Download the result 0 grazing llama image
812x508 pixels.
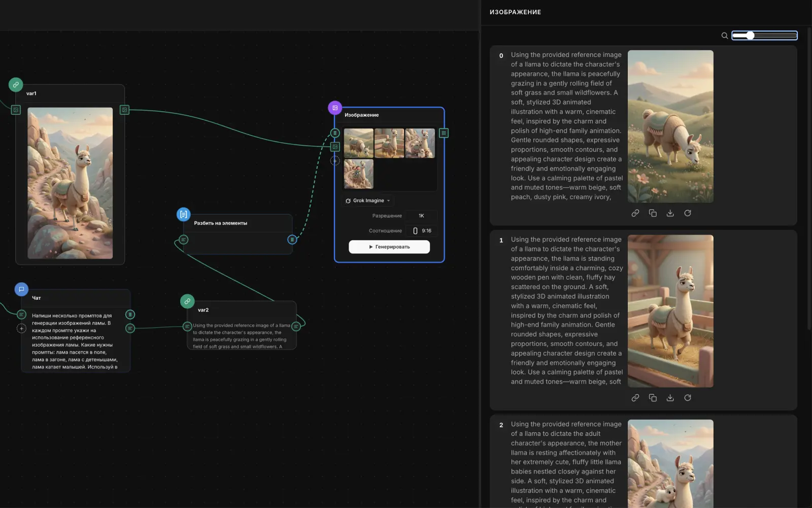coord(670,213)
